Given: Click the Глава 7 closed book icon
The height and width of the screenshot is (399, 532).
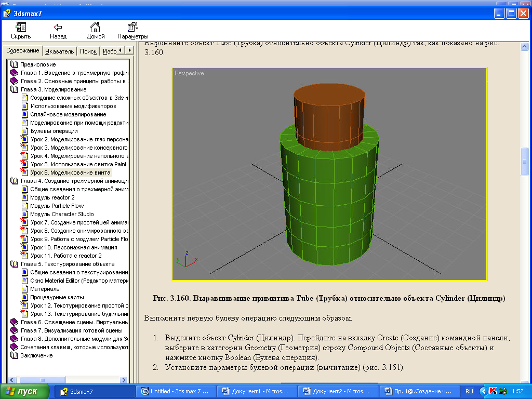Looking at the screenshot, I should 14,330.
